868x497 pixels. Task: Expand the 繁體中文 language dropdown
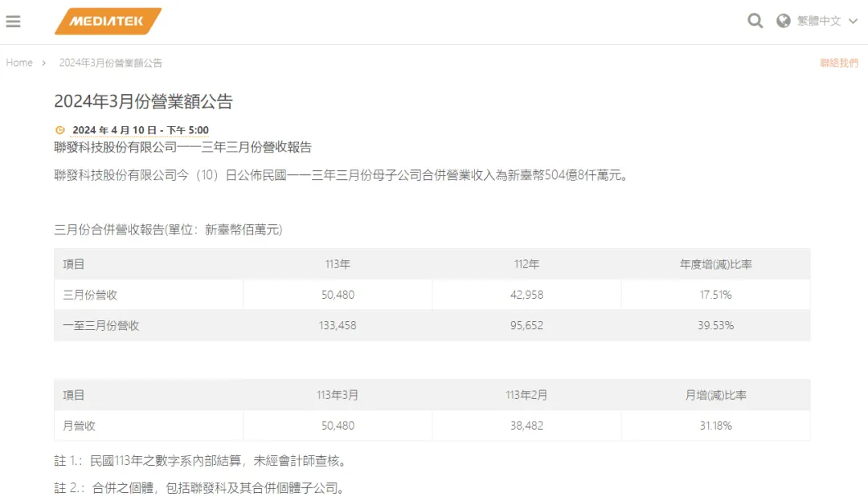(827, 21)
